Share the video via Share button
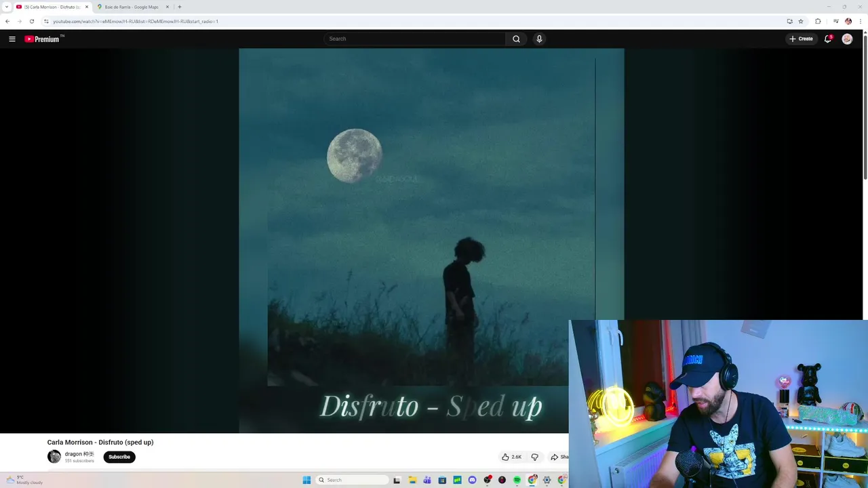 click(x=559, y=457)
